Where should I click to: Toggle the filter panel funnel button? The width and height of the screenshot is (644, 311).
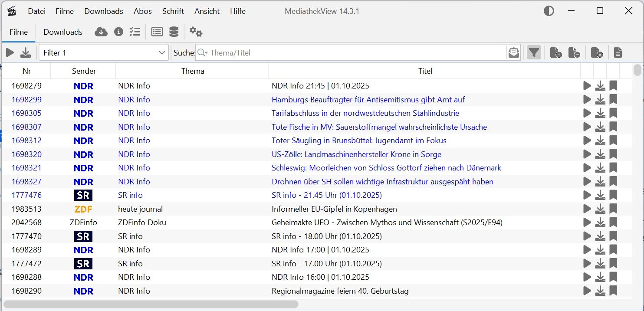[x=534, y=53]
